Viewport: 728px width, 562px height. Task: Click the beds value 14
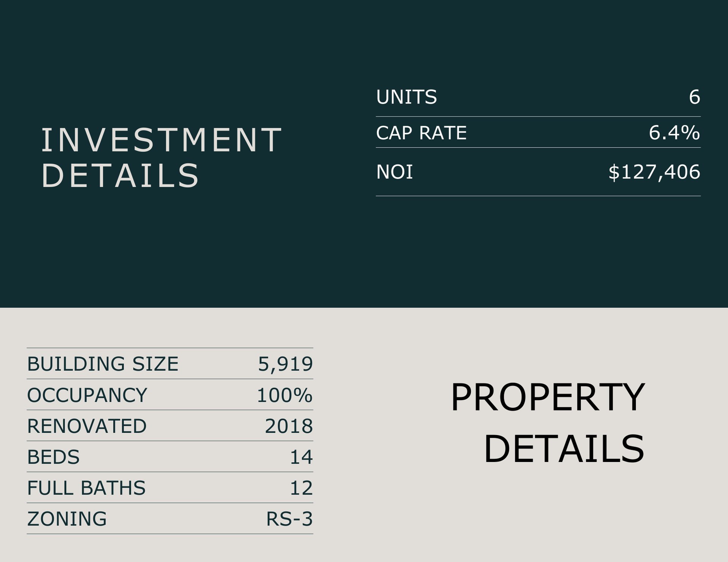coord(301,457)
